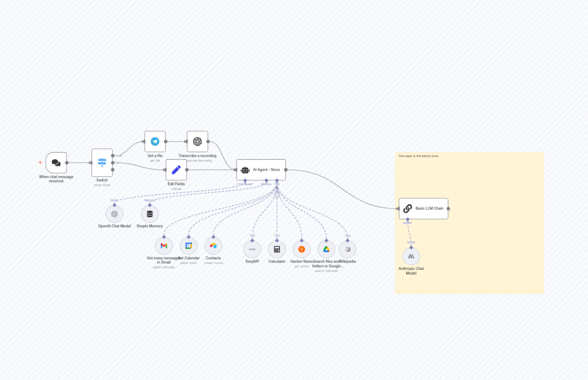
Task: Open the OpenAI Chat Model node
Action: point(114,214)
